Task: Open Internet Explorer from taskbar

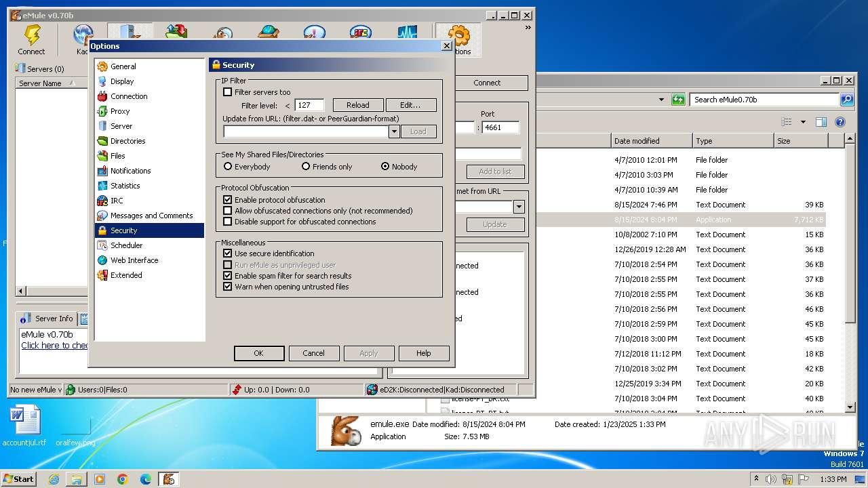Action: point(54,479)
